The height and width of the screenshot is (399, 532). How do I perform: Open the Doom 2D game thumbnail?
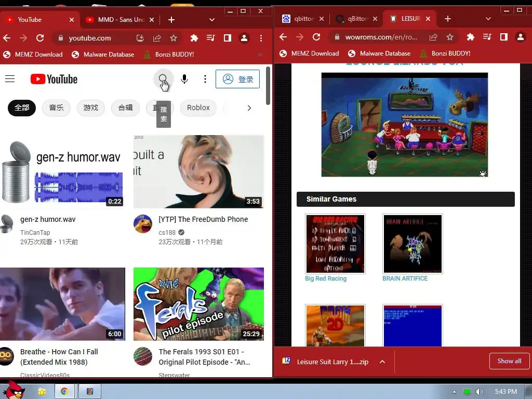[335, 325]
